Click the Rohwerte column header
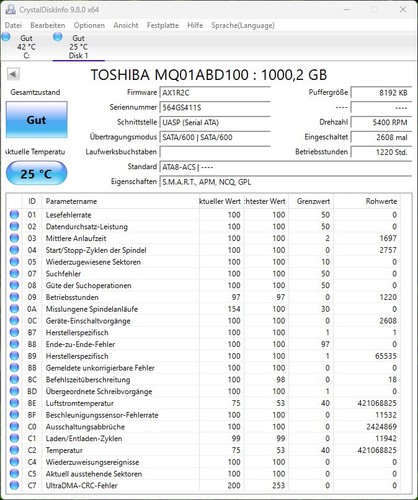 coord(367,201)
